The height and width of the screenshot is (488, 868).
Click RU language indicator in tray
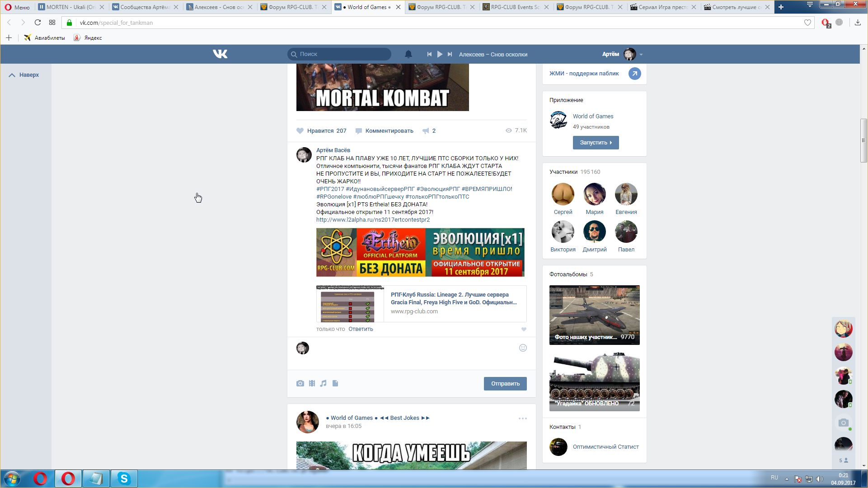[x=774, y=478]
